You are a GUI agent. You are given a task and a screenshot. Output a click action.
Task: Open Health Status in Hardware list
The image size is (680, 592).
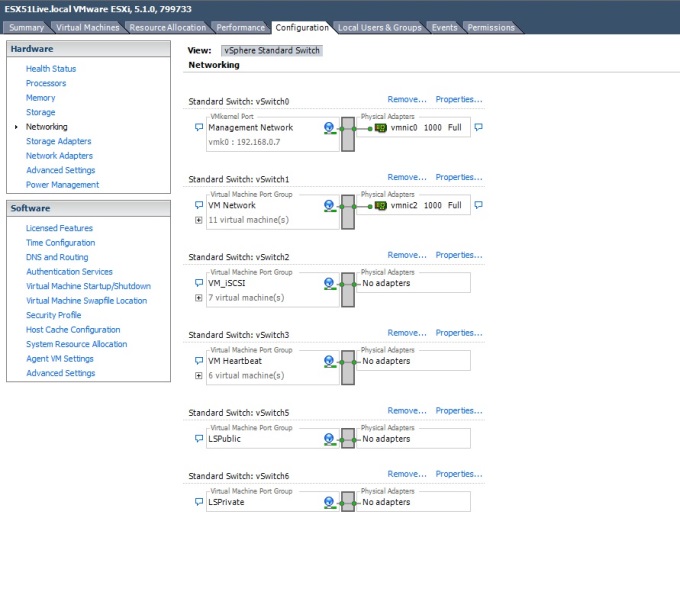51,69
